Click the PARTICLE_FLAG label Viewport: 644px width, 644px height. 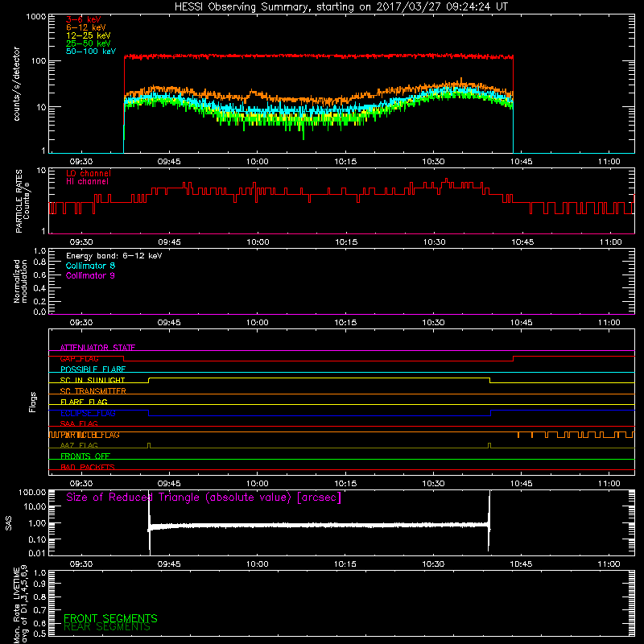point(90,435)
